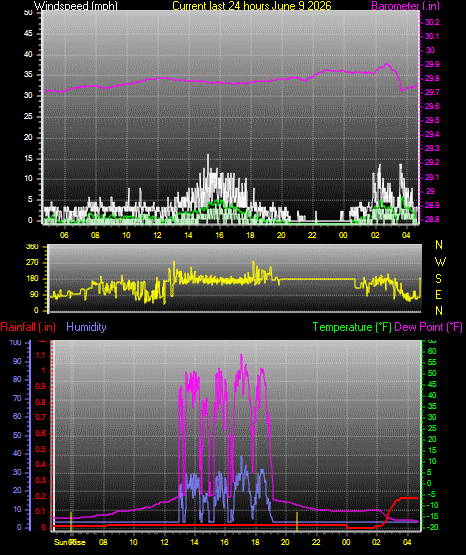Viewport: 466px width, 555px height.
Task: Click the "Sunrise" label under the bottom chart
Action: tap(70, 542)
